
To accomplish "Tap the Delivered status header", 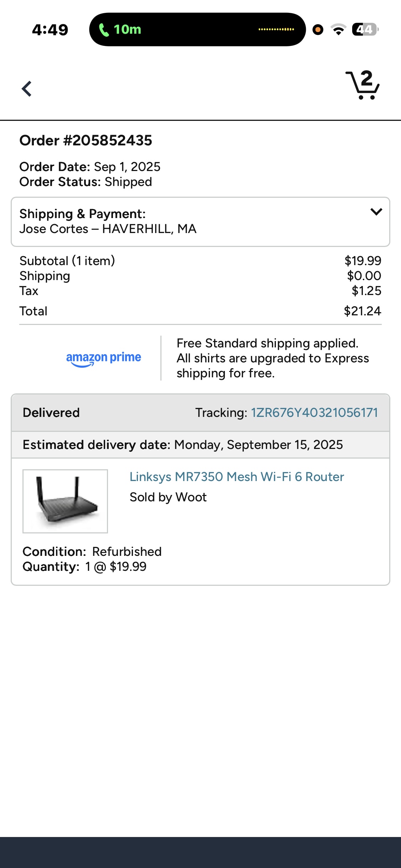I will click(51, 413).
